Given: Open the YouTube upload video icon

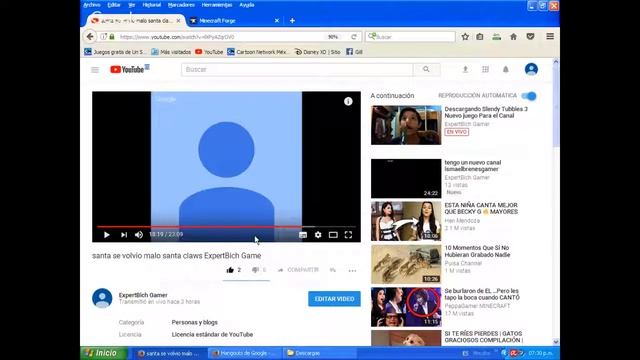Looking at the screenshot, I should pos(465,69).
